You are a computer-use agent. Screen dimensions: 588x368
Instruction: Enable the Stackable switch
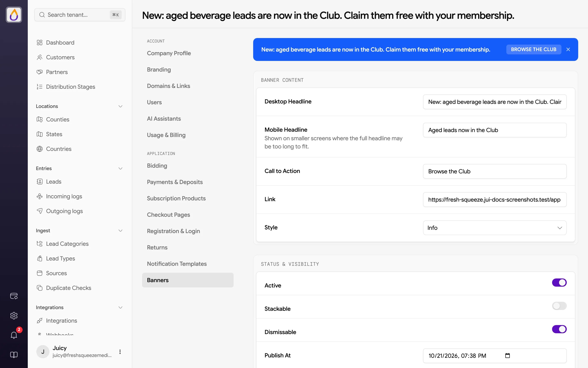(559, 306)
